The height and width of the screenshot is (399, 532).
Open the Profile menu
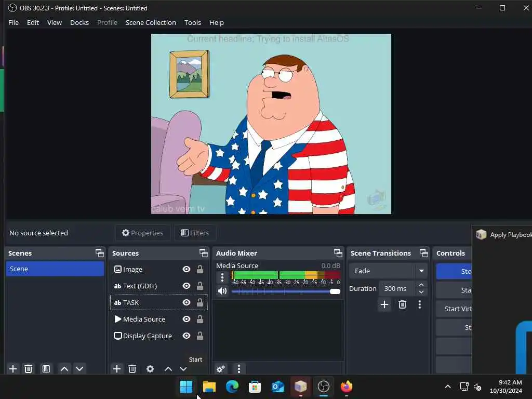point(107,22)
